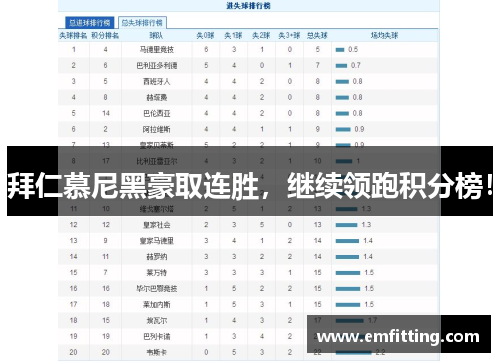500x362 pixels.
Task: Click the 失2球 column header
Action: click(261, 35)
